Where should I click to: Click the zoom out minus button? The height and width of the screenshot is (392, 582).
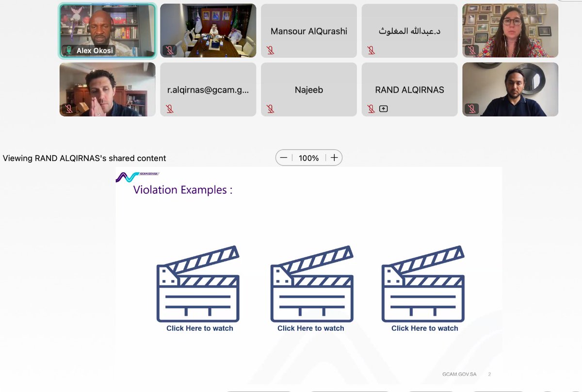click(x=284, y=158)
